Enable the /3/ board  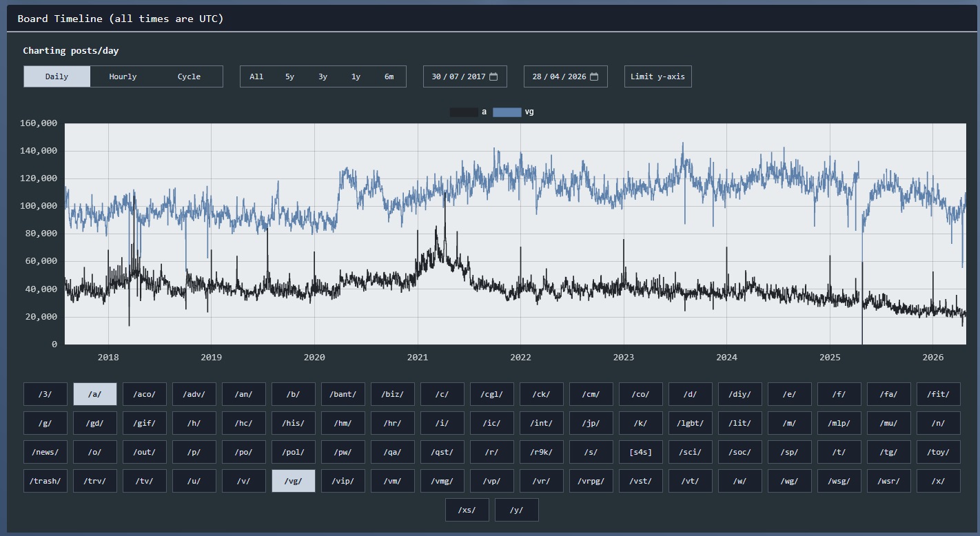[45, 394]
